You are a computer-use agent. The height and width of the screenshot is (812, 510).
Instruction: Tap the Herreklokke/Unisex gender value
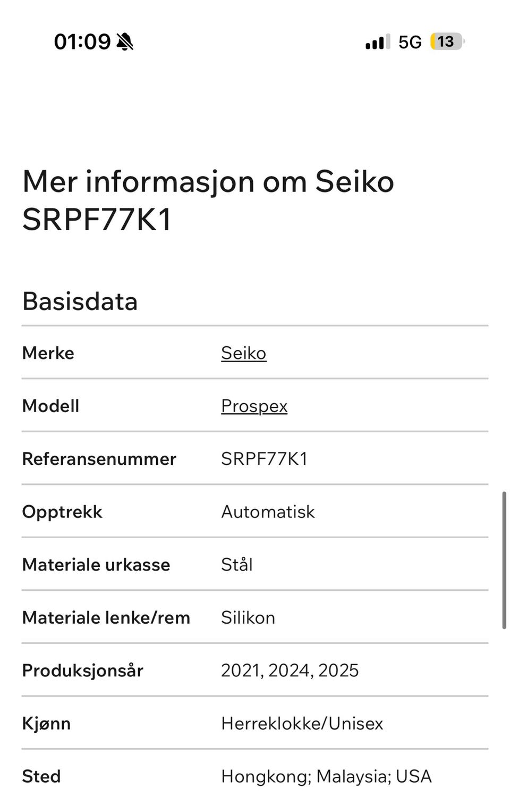click(302, 724)
